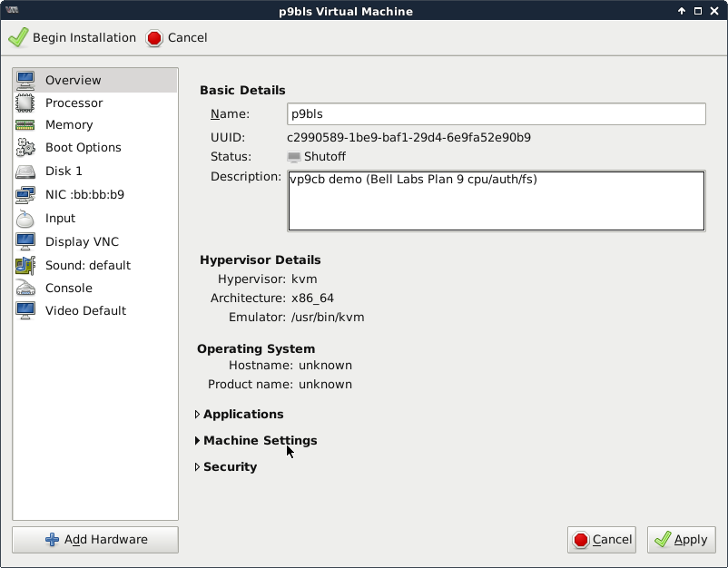Focus the Name text field
The image size is (728, 568).
pyautogui.click(x=496, y=114)
